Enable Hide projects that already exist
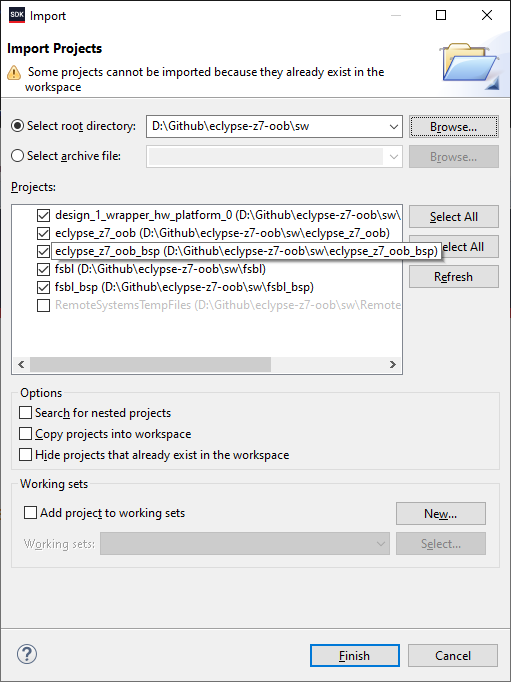The image size is (511, 682). (26, 455)
